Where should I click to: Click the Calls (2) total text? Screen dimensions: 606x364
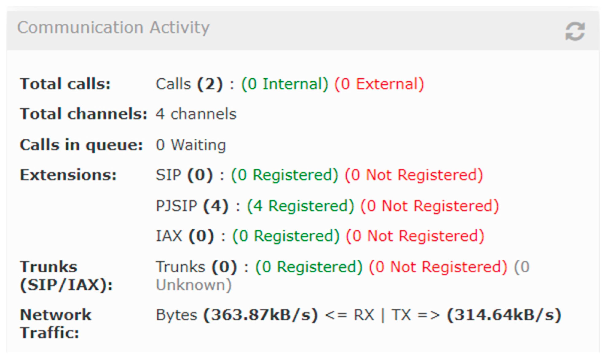pyautogui.click(x=189, y=84)
